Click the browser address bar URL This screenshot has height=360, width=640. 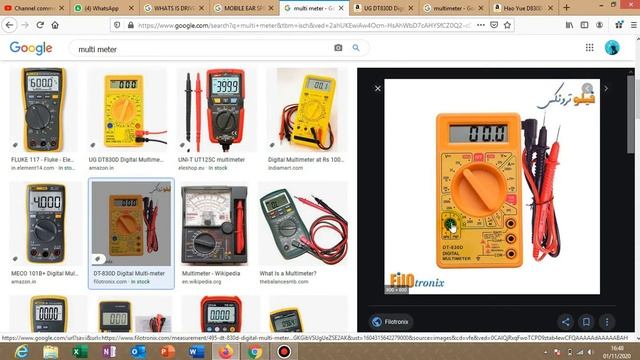pos(304,25)
